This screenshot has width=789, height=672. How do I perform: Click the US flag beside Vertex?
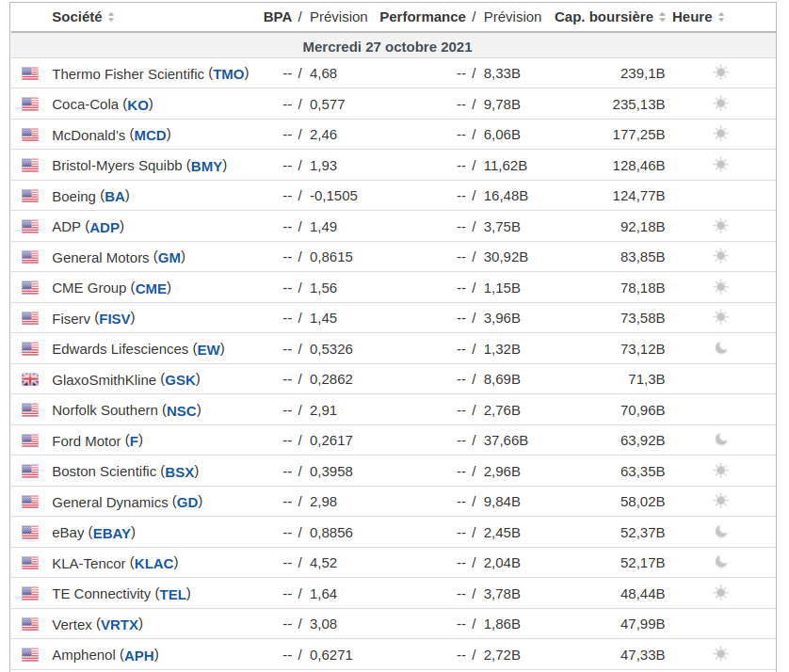click(30, 624)
